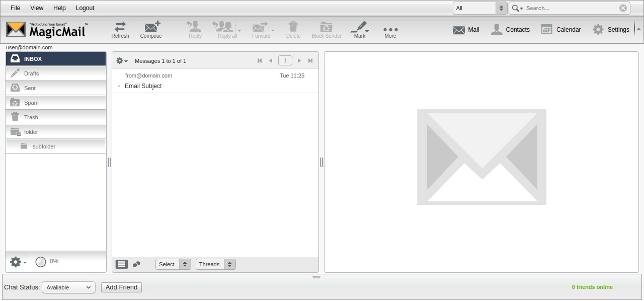Open the folder options gear above the message list
Viewport: 644px width, 301px height.
(121, 60)
